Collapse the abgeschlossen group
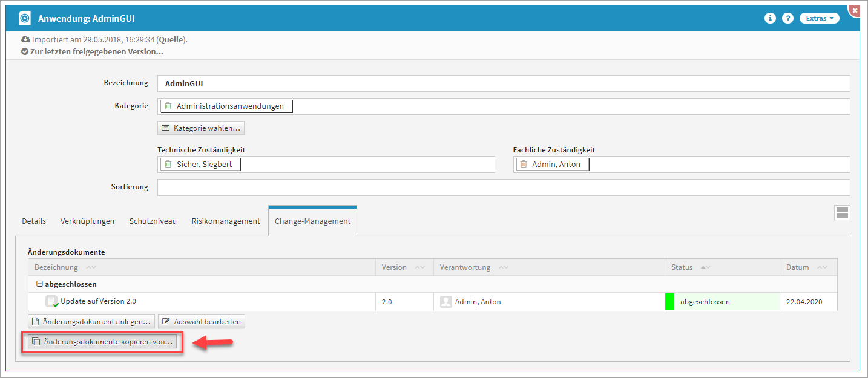This screenshot has height=378, width=868. click(39, 284)
